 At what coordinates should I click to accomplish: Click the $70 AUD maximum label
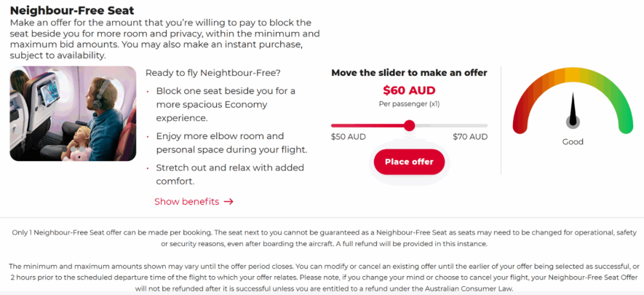click(x=470, y=137)
